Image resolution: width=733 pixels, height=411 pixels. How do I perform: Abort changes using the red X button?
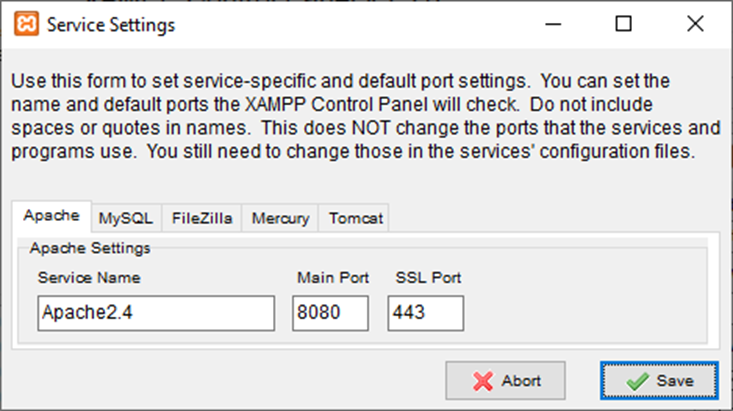pyautogui.click(x=505, y=381)
